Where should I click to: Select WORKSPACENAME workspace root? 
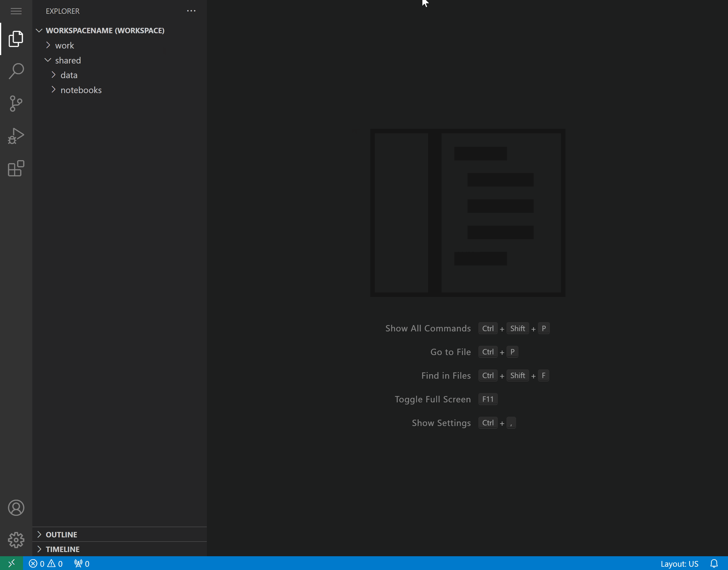[104, 30]
